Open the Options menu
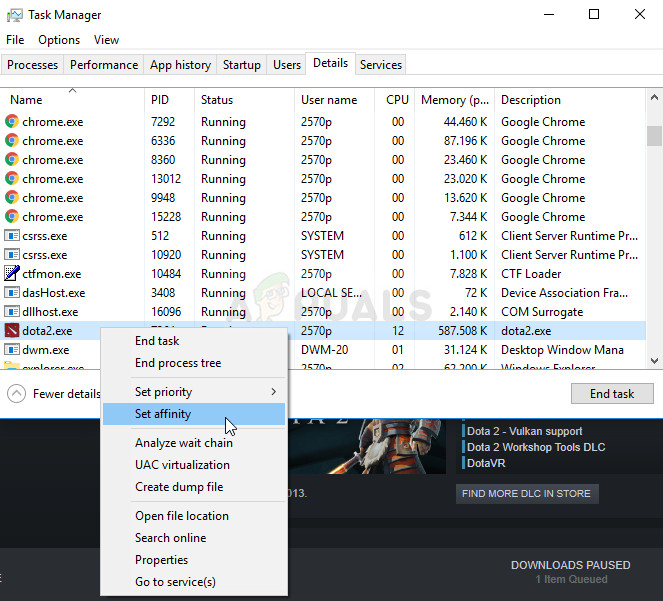This screenshot has width=663, height=601. click(59, 40)
